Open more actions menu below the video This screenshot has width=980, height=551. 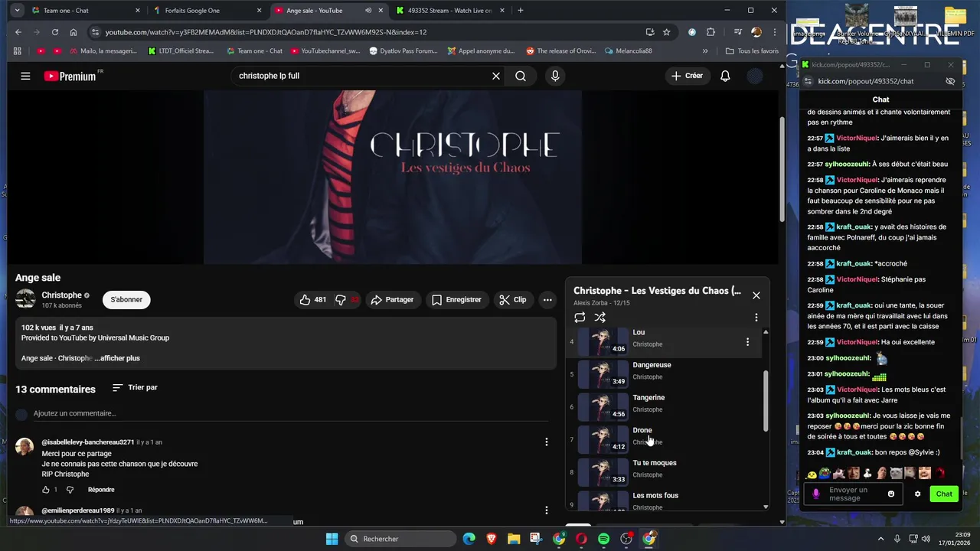[547, 300]
